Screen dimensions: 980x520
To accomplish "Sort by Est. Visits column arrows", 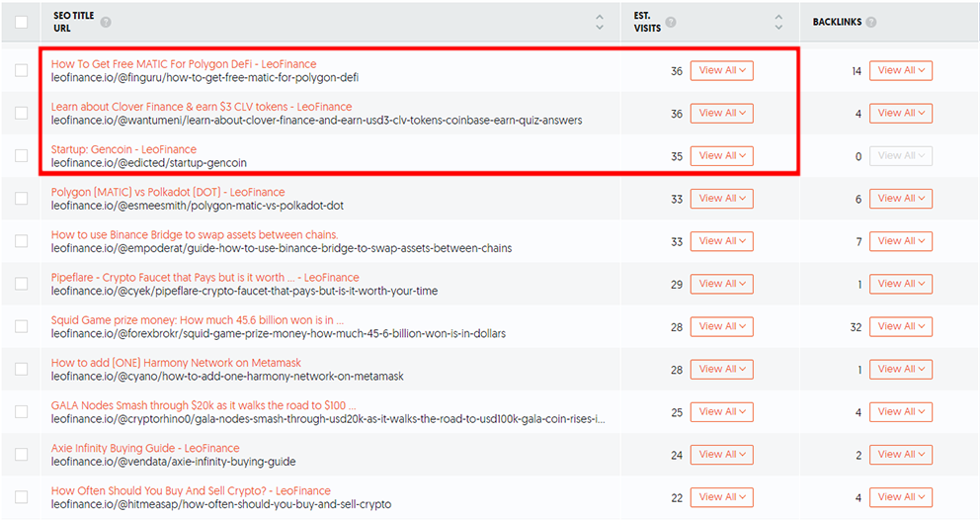I will pyautogui.click(x=778, y=22).
